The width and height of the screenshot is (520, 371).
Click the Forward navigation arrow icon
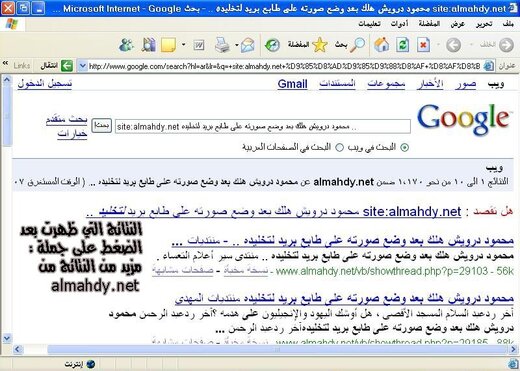(454, 45)
